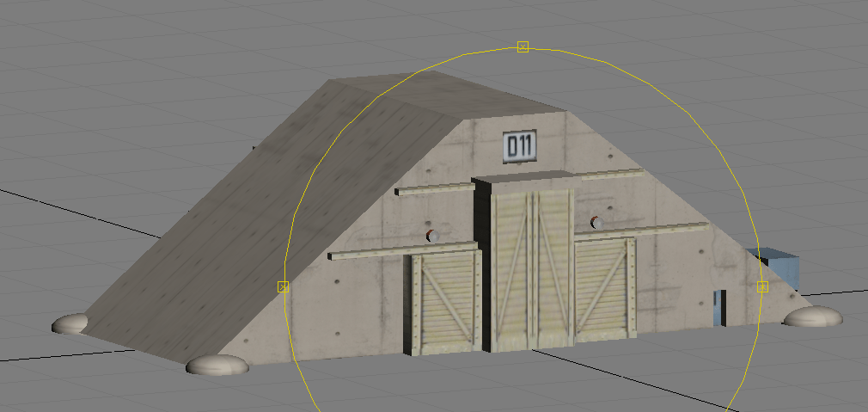Select the left wooden door panel
Image resolution: width=868 pixels, height=412 pixels.
[446, 304]
